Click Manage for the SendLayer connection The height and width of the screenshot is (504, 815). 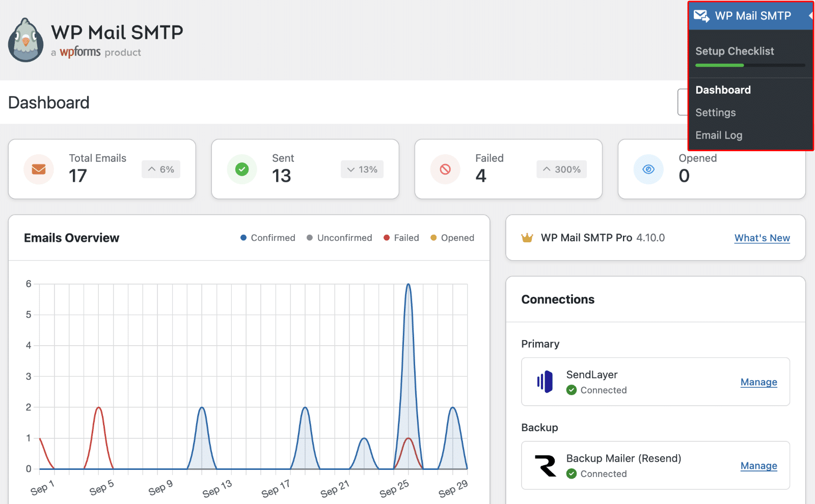tap(759, 382)
